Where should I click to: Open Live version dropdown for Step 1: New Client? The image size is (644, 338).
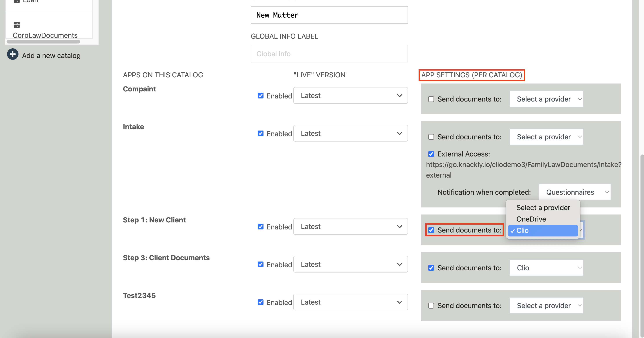[351, 226]
